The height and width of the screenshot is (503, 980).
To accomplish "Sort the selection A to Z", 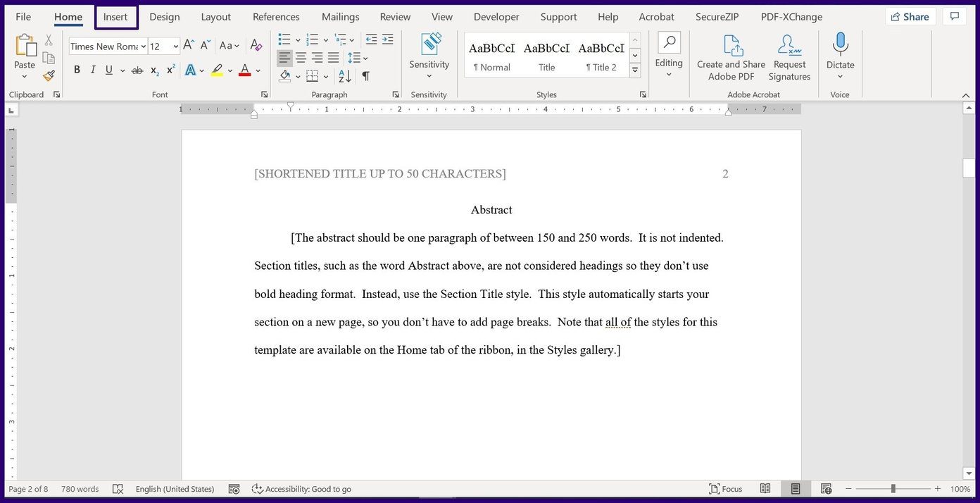I will tap(345, 76).
